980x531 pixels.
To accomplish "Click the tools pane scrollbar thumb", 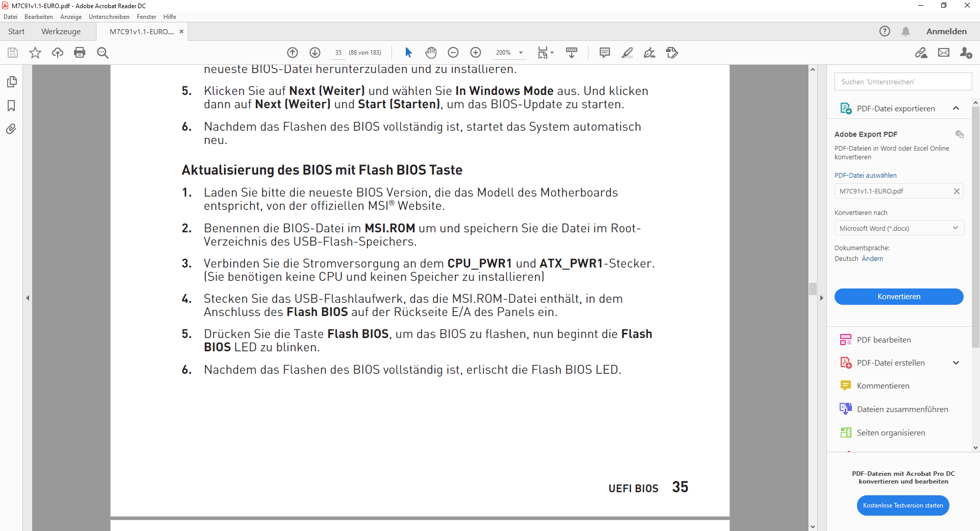I will coord(975,227).
